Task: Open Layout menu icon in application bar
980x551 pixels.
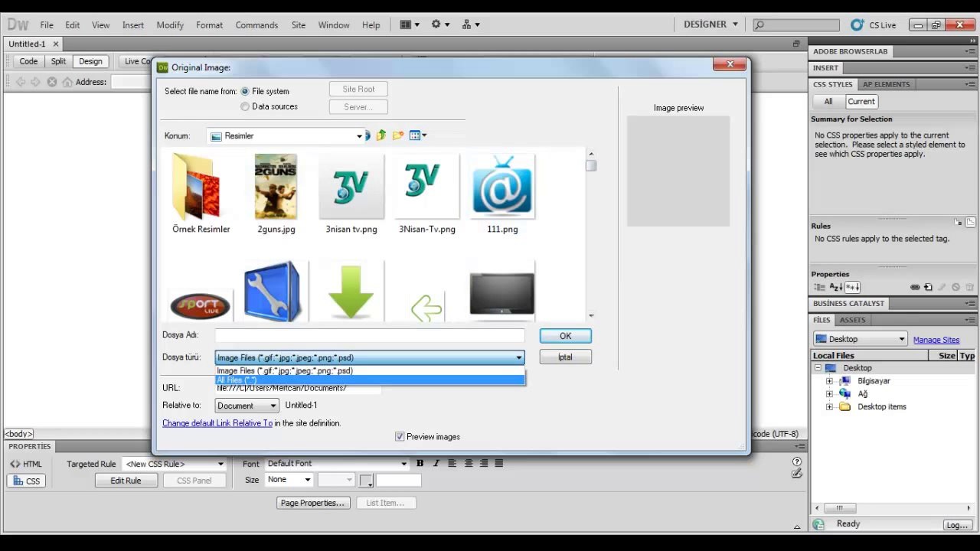Action: 410,24
